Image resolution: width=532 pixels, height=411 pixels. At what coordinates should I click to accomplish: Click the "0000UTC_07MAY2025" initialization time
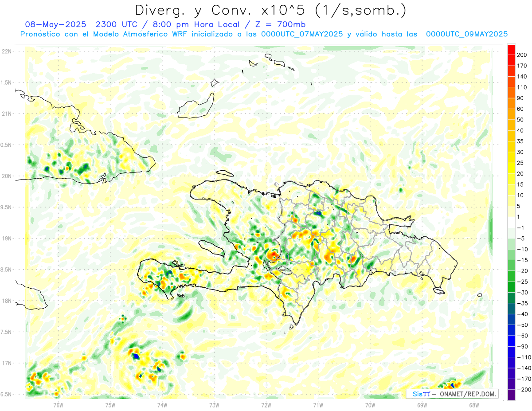coord(301,34)
